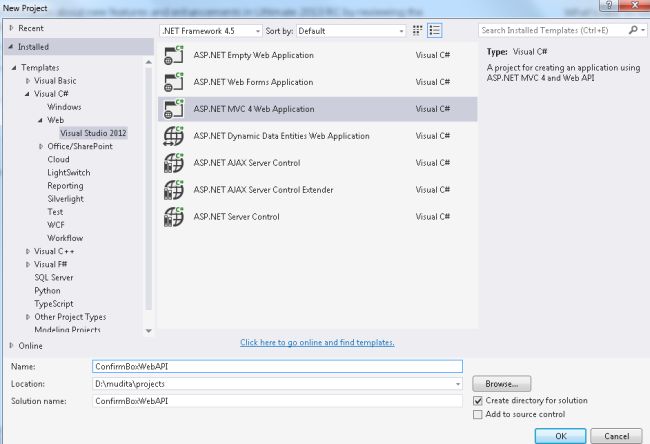
Task: Switch to small icons view
Action: tap(417, 30)
